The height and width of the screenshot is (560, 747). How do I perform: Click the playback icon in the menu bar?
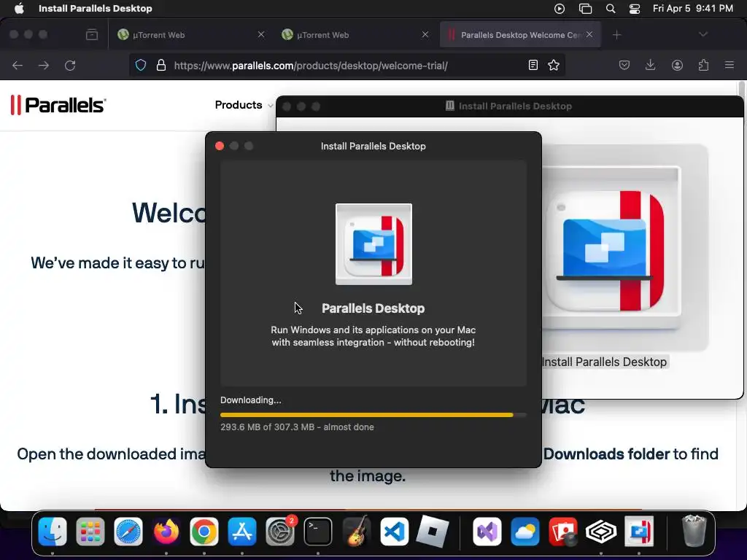click(560, 9)
